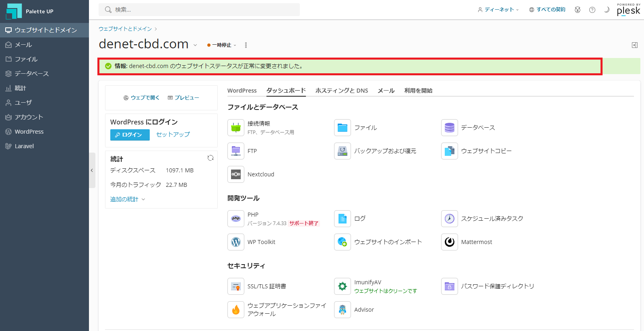Open the Mattermost icon
Image resolution: width=644 pixels, height=331 pixels.
click(450, 242)
